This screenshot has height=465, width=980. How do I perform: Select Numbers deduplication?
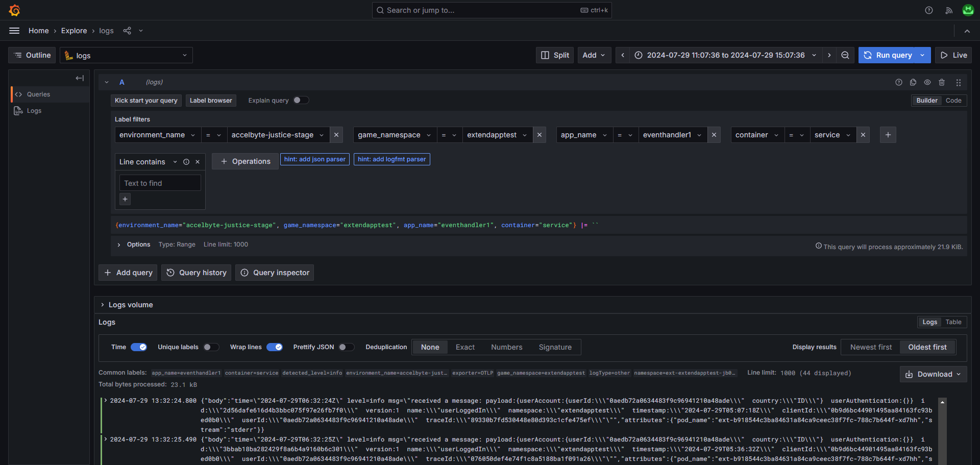point(507,347)
